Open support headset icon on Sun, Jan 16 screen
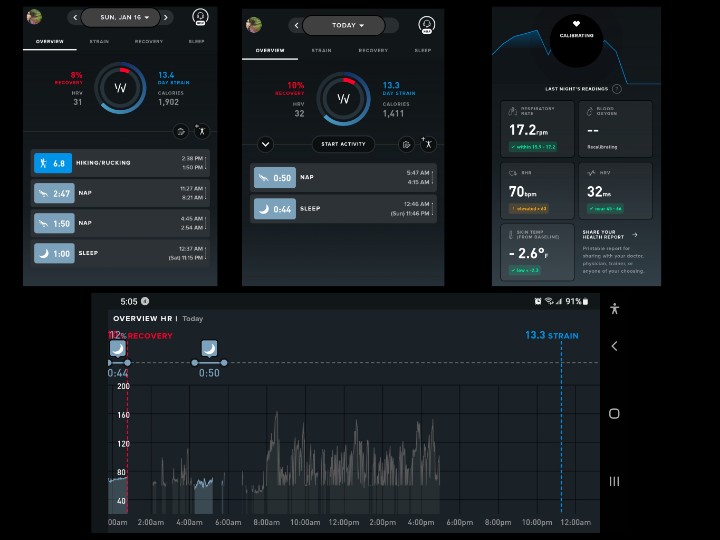This screenshot has width=720, height=540. (200, 17)
